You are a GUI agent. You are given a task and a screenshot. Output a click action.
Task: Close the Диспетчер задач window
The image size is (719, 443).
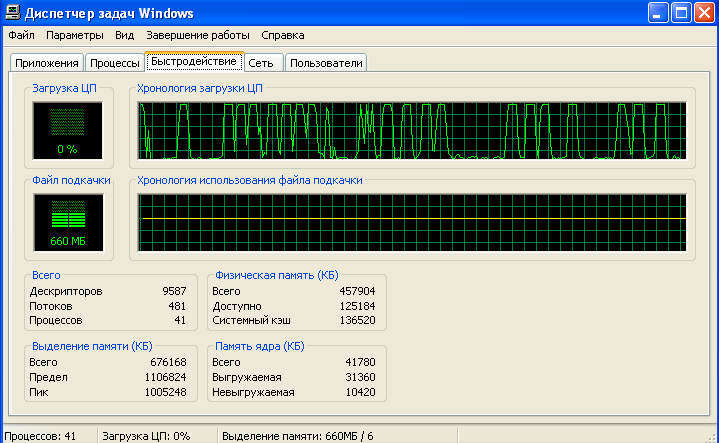[704, 12]
